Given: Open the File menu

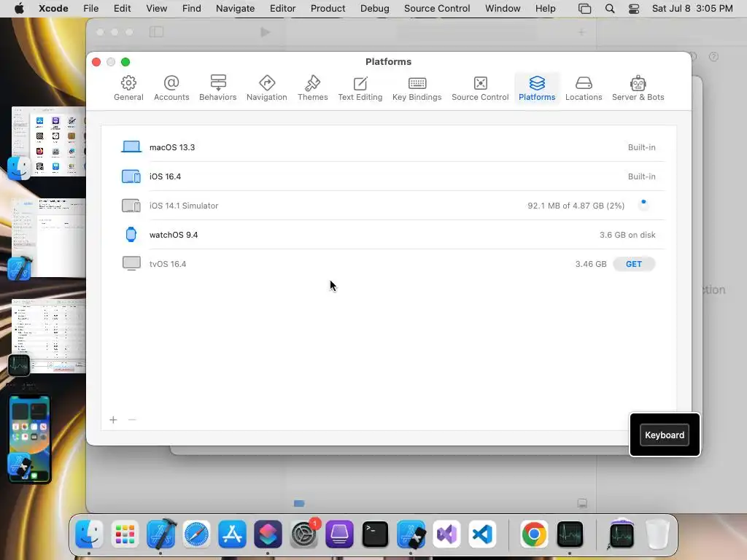Looking at the screenshot, I should pos(90,8).
